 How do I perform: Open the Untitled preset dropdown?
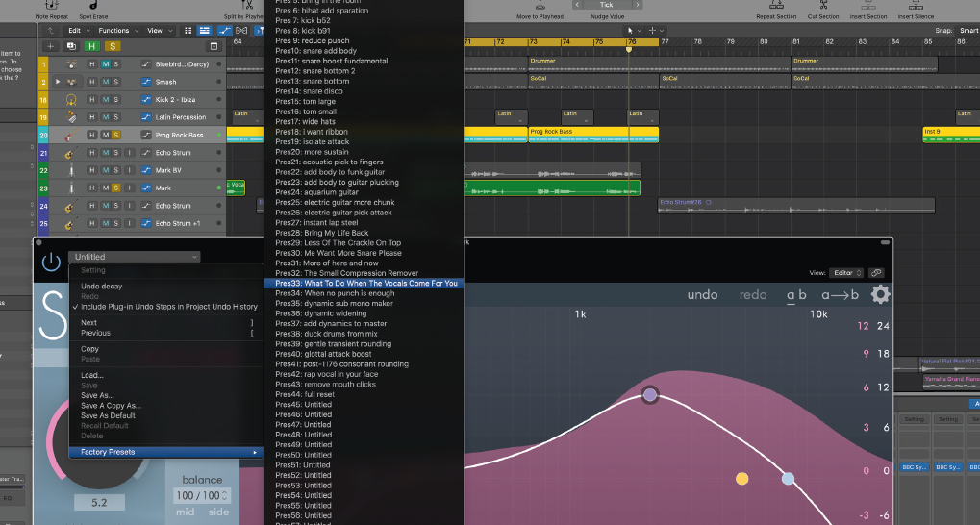(x=135, y=257)
